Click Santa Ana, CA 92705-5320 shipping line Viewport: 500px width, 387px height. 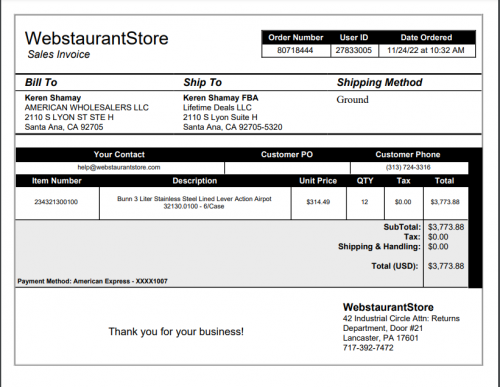pyautogui.click(x=232, y=127)
